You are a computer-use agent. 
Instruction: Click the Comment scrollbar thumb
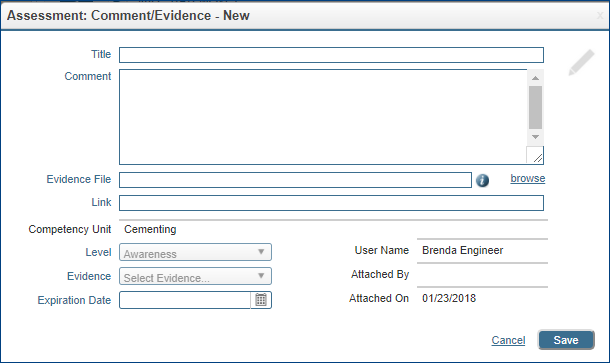535,107
